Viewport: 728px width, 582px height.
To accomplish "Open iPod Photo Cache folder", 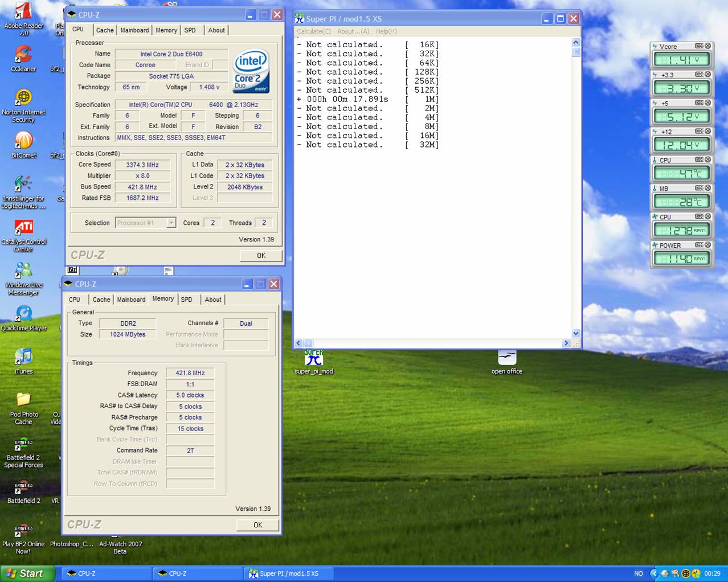I will click(23, 408).
